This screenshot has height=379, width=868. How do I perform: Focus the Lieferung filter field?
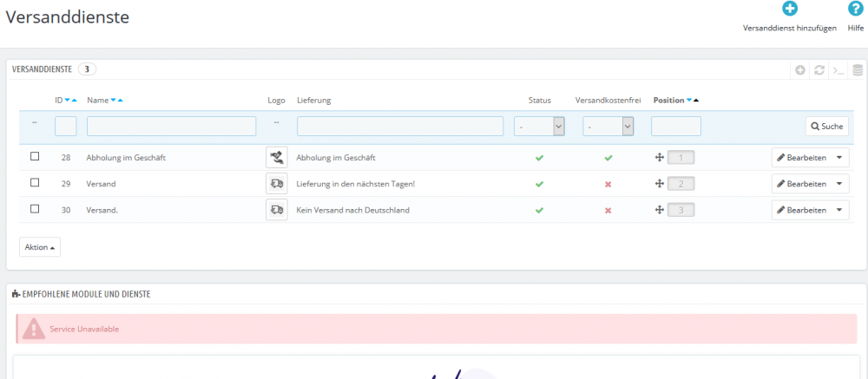click(x=400, y=126)
